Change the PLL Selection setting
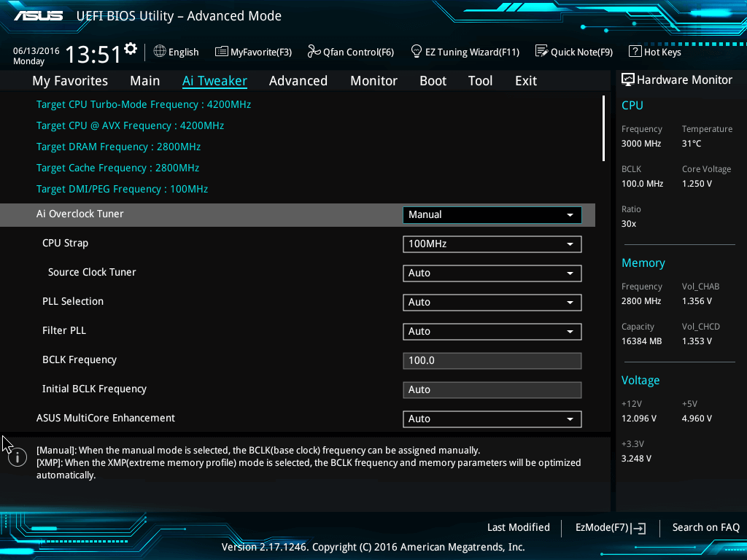Viewport: 747px width, 560px height. [x=492, y=302]
